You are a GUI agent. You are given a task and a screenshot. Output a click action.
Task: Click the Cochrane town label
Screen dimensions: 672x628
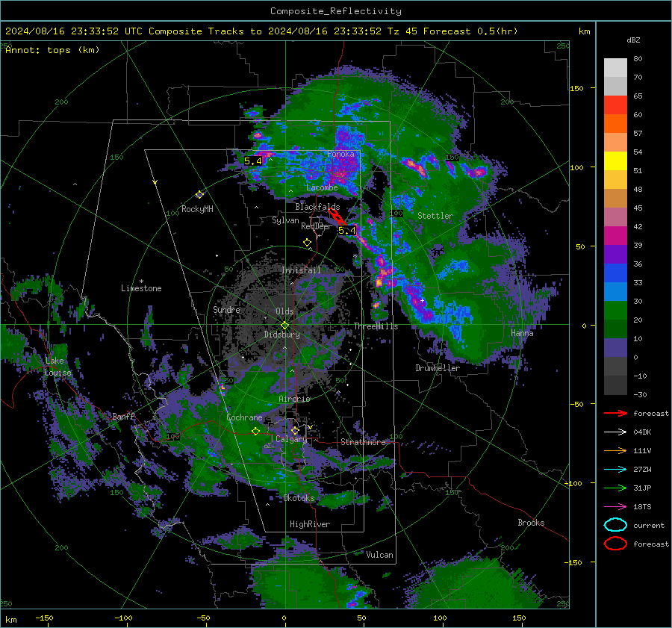pyautogui.click(x=244, y=417)
